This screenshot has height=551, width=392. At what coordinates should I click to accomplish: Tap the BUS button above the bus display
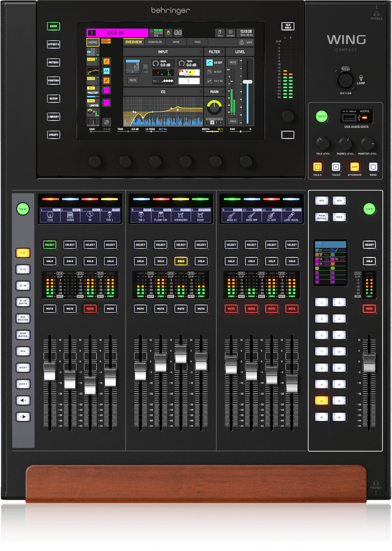[322, 200]
